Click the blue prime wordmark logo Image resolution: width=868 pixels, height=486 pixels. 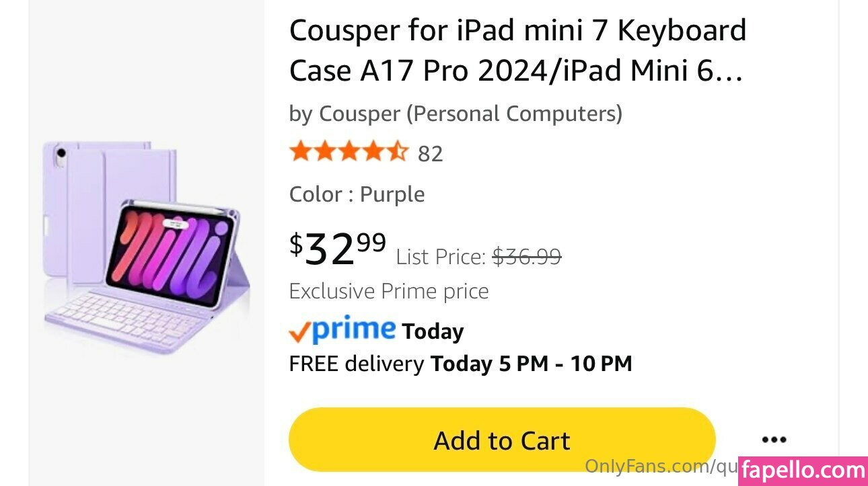354,329
